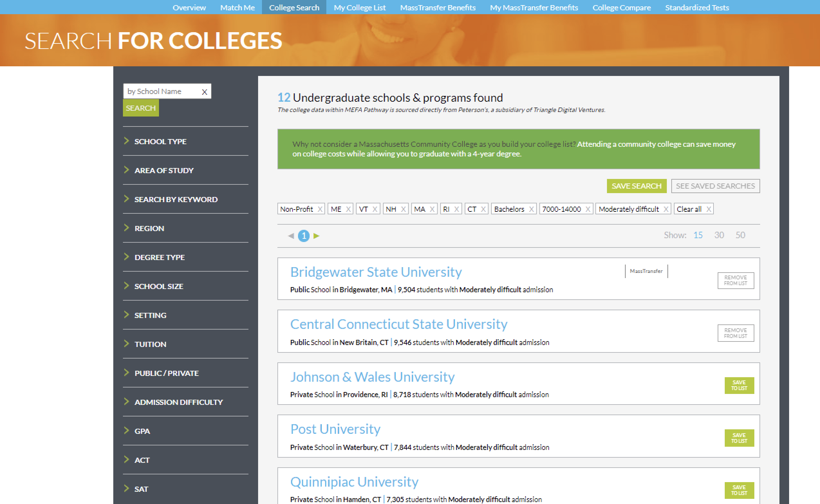The image size is (820, 504).
Task: Expand the Admission Difficulty filter
Action: tap(178, 402)
